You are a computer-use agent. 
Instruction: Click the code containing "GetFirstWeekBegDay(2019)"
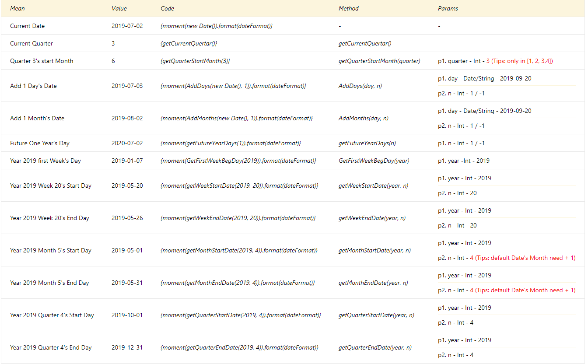click(x=238, y=161)
